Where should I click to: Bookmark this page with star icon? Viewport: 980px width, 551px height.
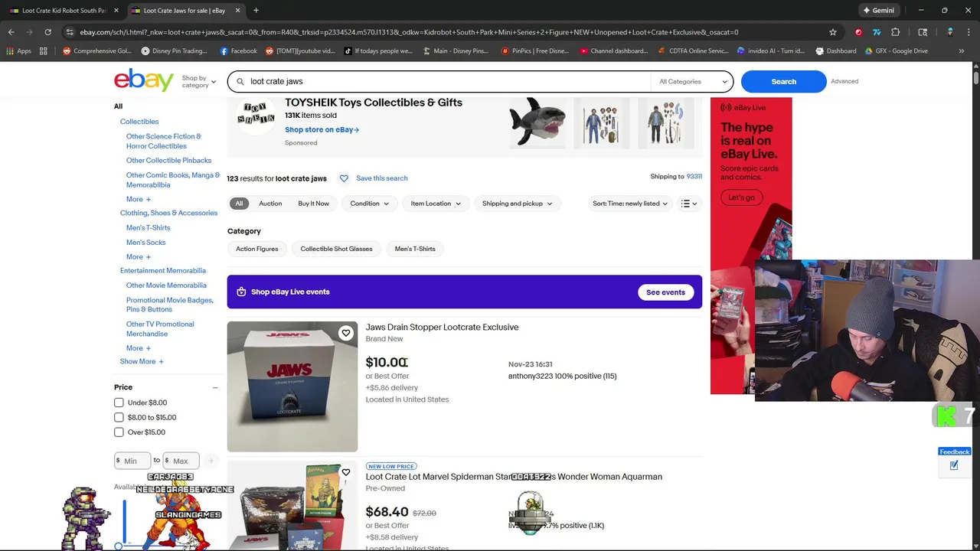[x=833, y=32]
